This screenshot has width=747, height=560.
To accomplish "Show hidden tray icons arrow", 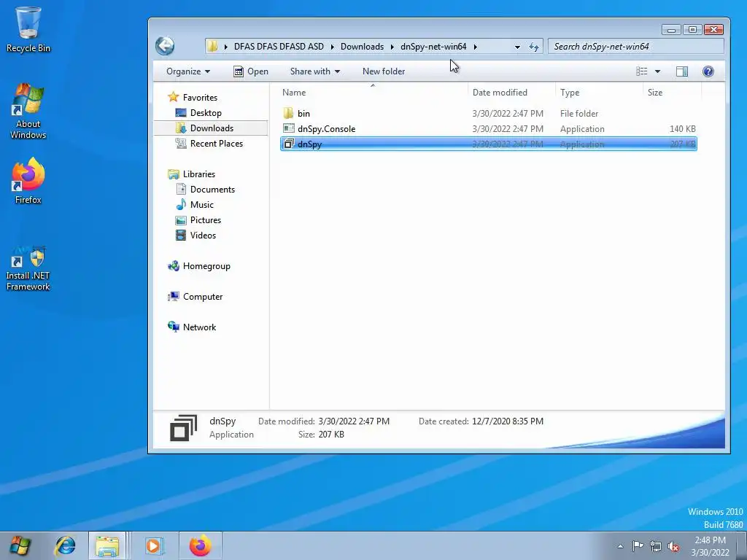I will 620,546.
